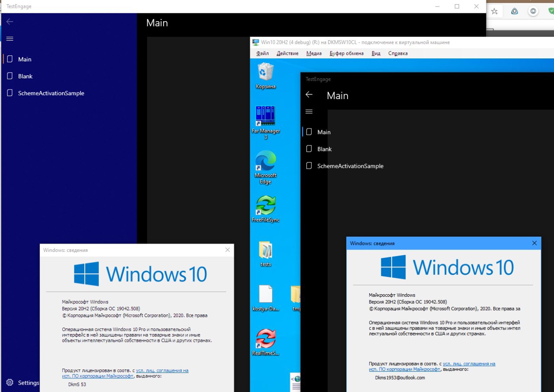Image resolution: width=554 pixels, height=392 pixels.
Task: Click the blue triangular browser extension icon
Action: click(515, 12)
